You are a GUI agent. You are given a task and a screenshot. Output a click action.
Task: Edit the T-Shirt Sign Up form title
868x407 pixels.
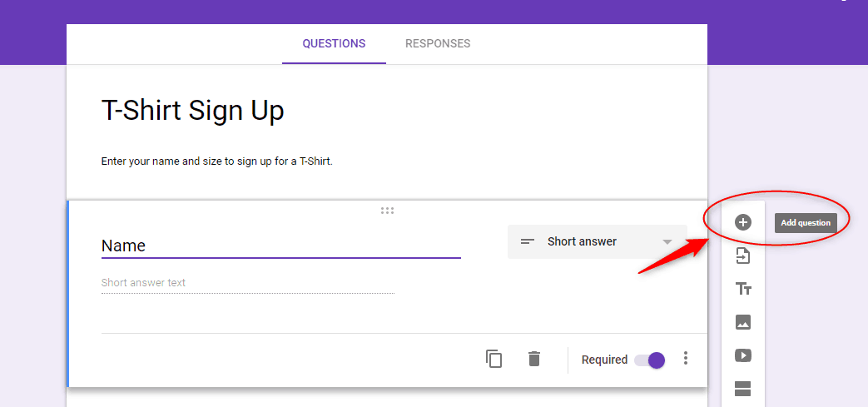tap(192, 110)
